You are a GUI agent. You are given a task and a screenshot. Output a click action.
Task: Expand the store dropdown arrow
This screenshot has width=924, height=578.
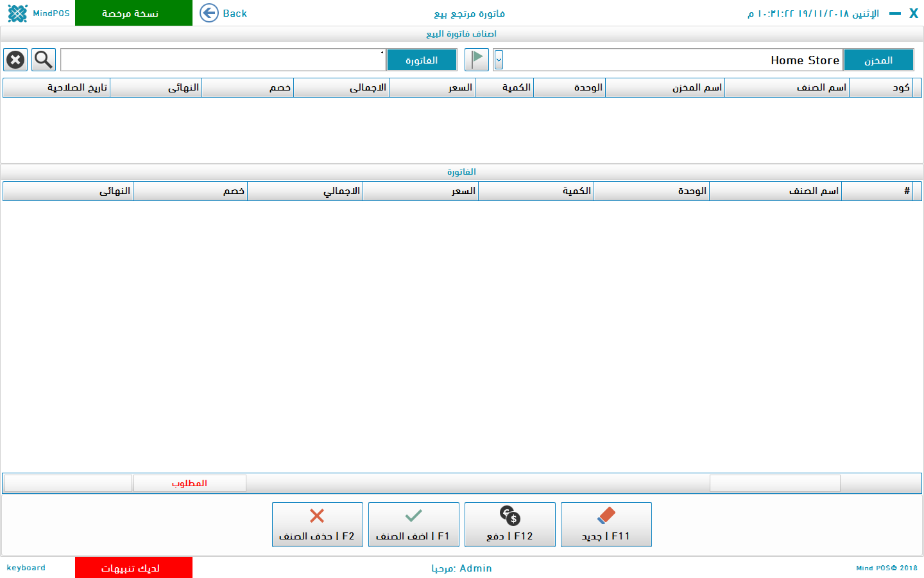[499, 60]
